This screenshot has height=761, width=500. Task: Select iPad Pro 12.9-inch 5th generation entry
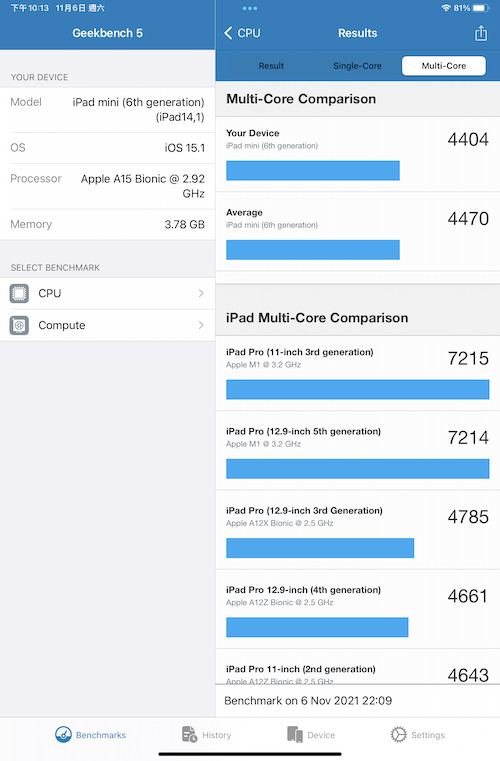(x=358, y=451)
